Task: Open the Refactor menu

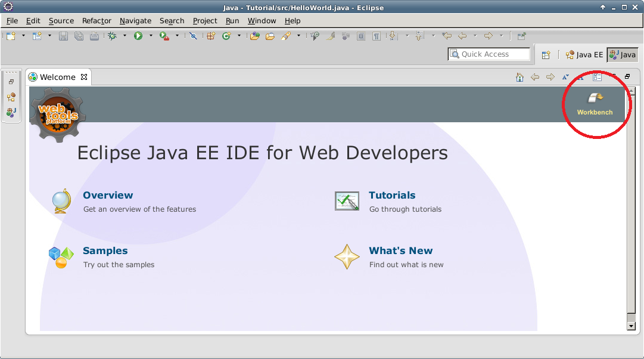Action: point(97,20)
